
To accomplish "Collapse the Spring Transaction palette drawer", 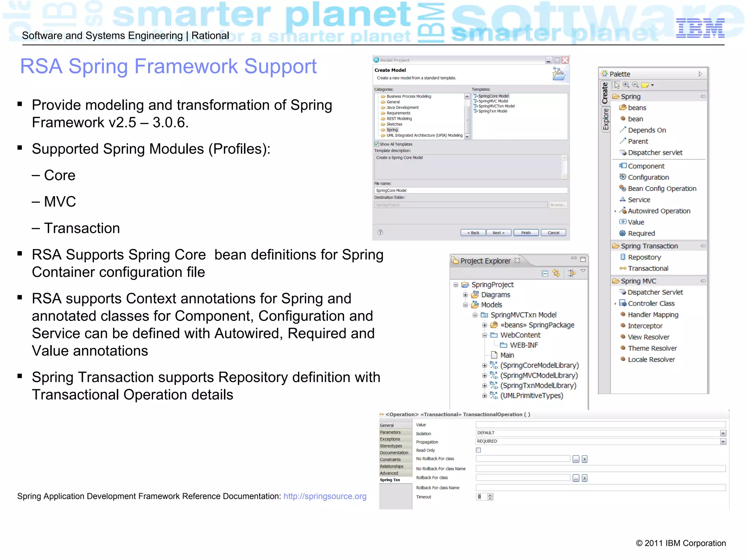I will pyautogui.click(x=659, y=246).
